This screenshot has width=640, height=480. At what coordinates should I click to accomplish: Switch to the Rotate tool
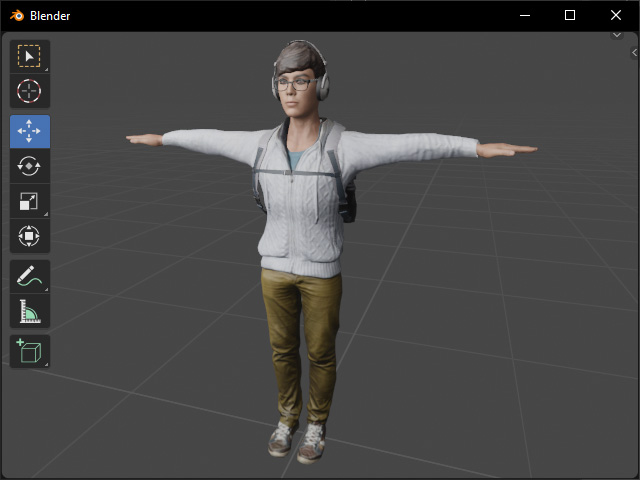pos(30,166)
